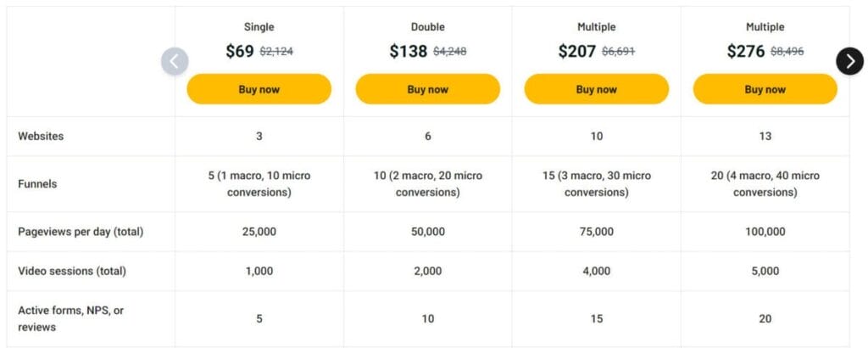Select the Websites row label

(x=41, y=136)
